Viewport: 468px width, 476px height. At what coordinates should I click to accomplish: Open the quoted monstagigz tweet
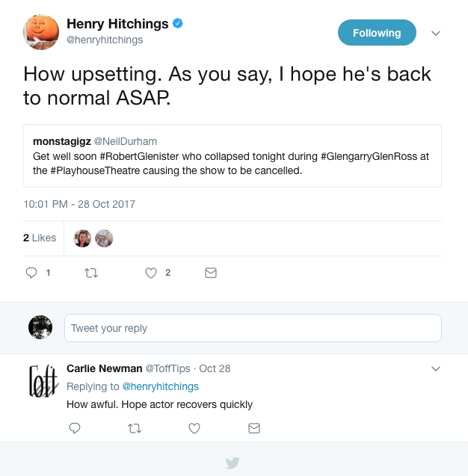click(232, 155)
